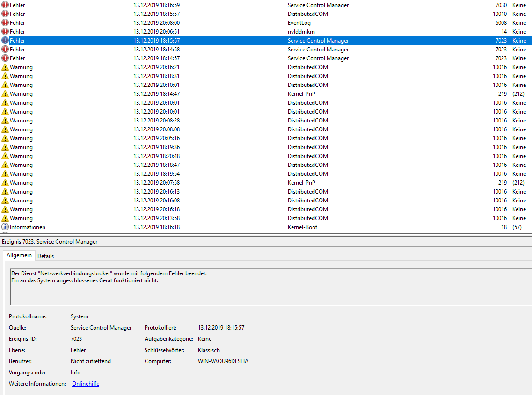532x395 pixels.
Task: Click the Protokollname value System
Action: 80,316
